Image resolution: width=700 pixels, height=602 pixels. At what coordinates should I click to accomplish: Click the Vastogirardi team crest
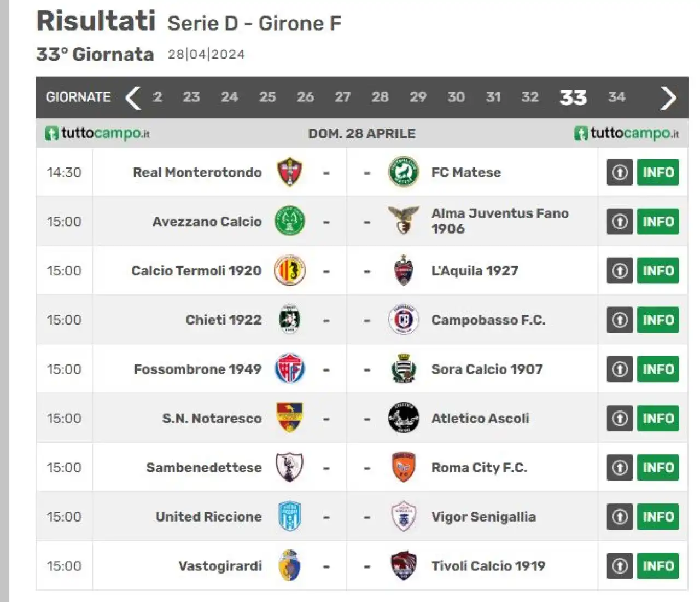coord(289,566)
